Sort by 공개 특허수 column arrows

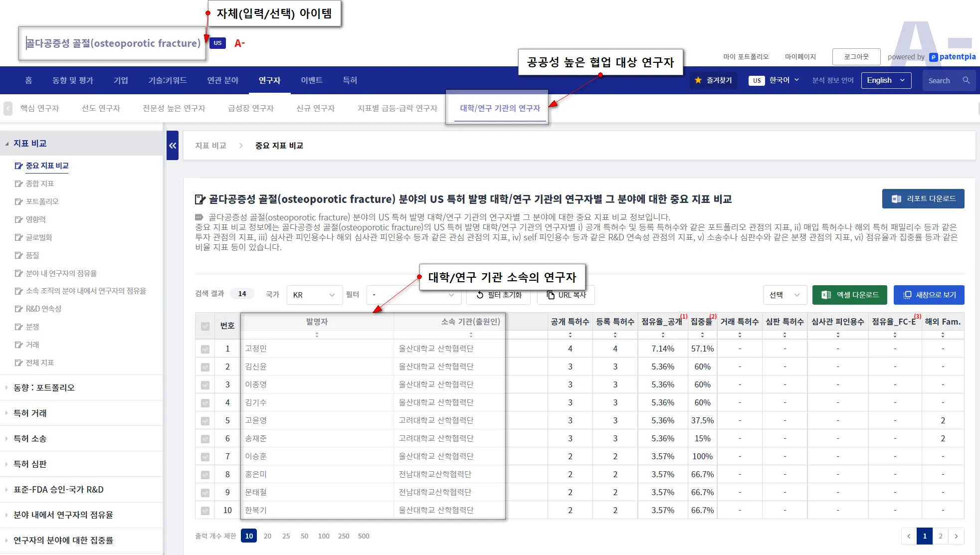coord(570,335)
